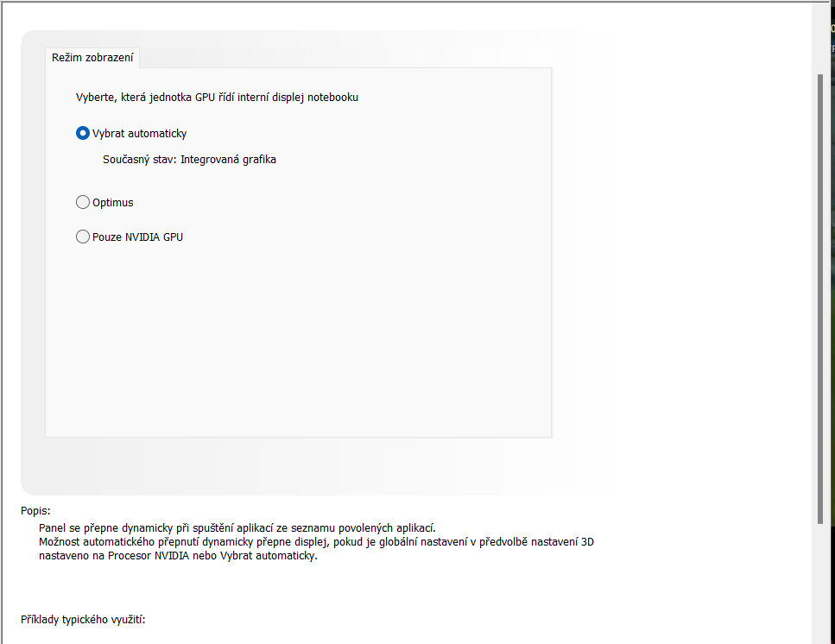Click the vertical scrollbar thumb
The width and height of the screenshot is (835, 644).
point(820,294)
